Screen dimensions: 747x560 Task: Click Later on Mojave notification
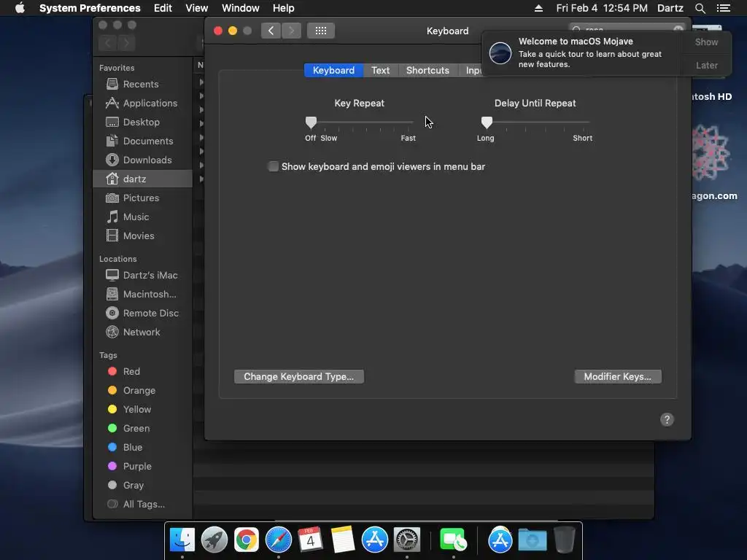click(706, 65)
